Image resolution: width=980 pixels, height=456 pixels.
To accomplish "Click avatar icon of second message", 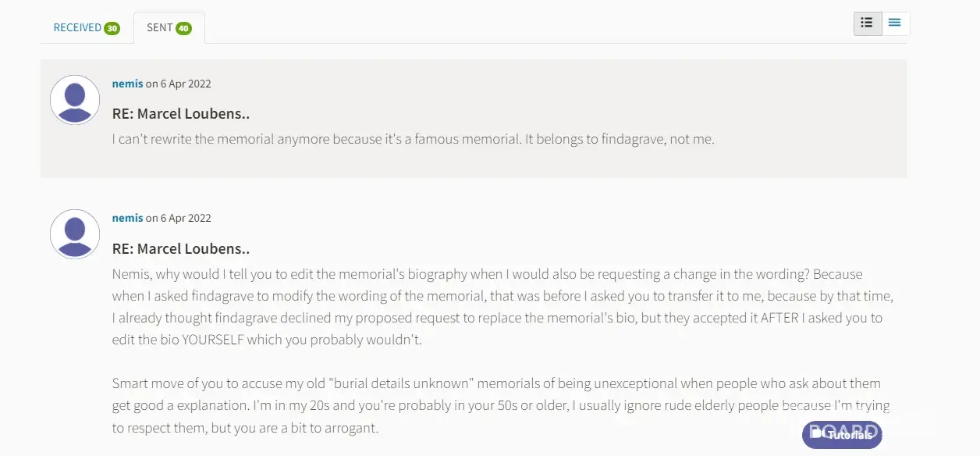I will pos(75,234).
